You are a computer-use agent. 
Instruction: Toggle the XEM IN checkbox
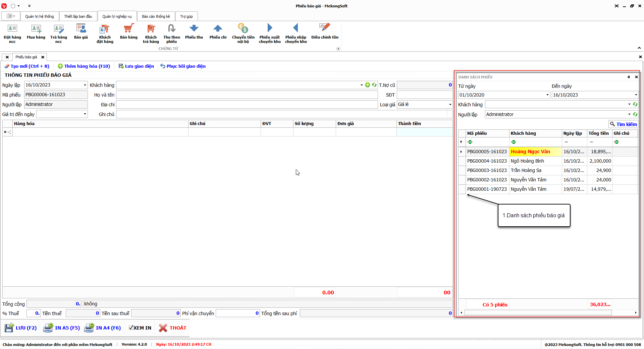click(131, 328)
